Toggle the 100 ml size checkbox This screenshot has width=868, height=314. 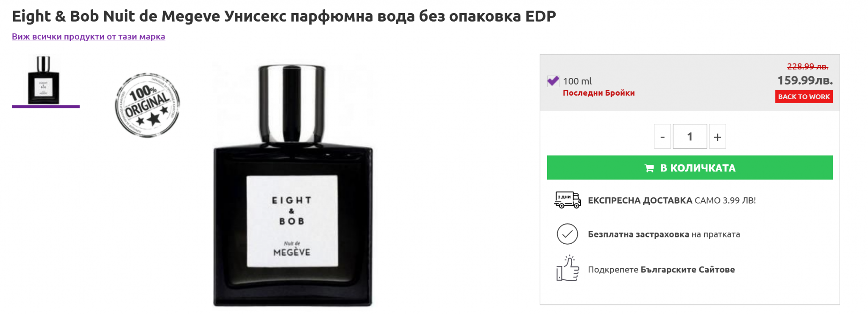pyautogui.click(x=553, y=81)
